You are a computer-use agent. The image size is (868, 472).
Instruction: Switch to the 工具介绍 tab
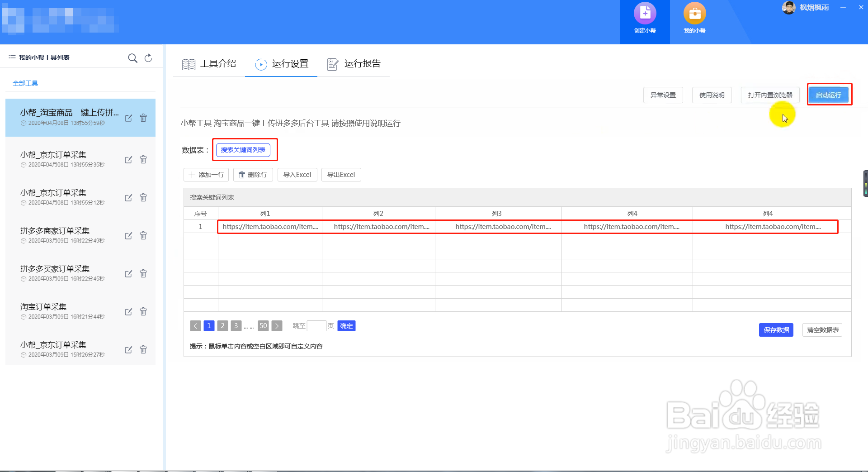(209, 64)
